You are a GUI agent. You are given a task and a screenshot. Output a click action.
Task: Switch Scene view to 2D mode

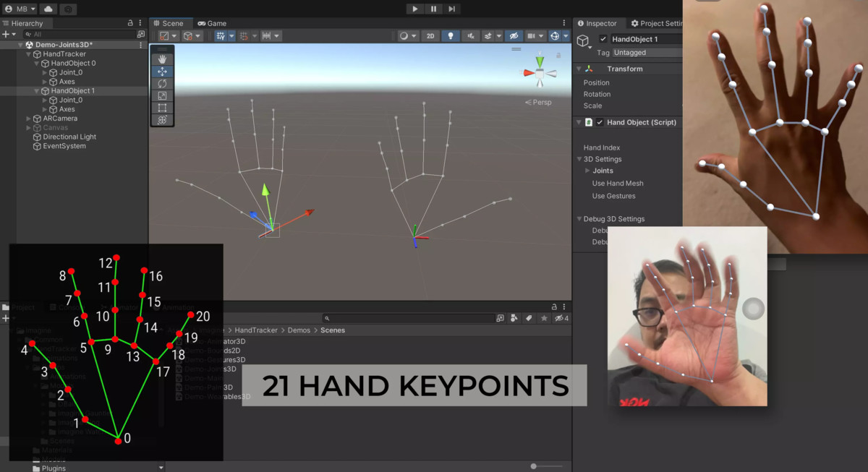pyautogui.click(x=430, y=35)
